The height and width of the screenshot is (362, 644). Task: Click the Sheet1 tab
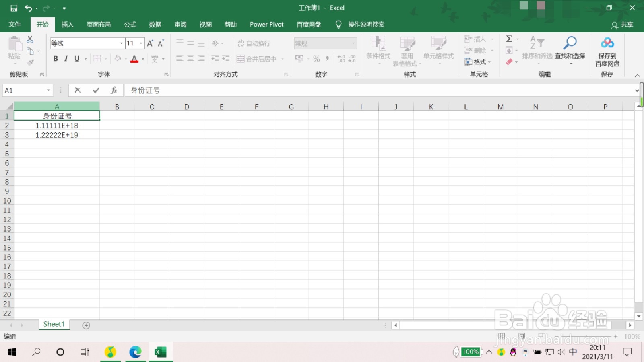click(54, 324)
